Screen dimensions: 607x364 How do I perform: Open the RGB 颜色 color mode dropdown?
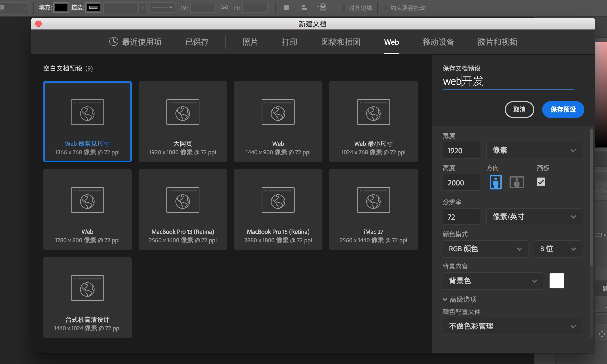click(x=485, y=249)
